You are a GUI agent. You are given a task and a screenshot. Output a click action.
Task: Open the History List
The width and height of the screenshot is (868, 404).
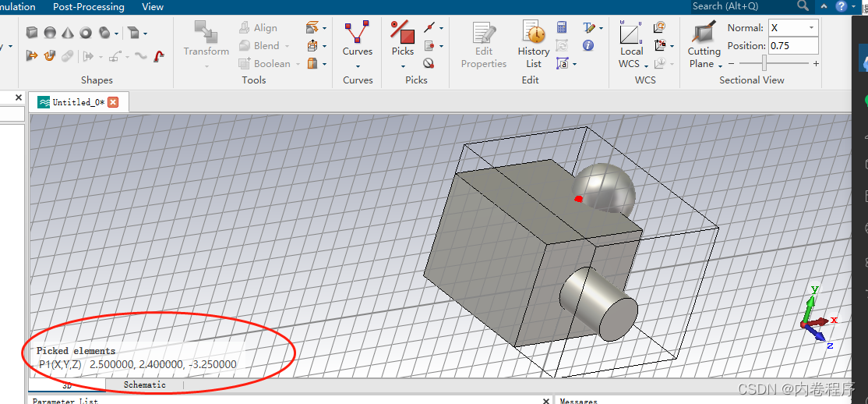tap(534, 44)
